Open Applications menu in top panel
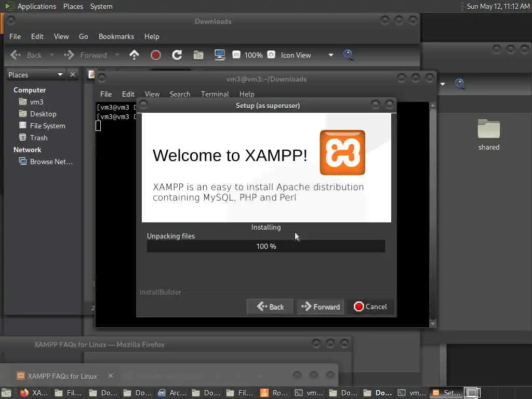The image size is (532, 399). coord(37,6)
